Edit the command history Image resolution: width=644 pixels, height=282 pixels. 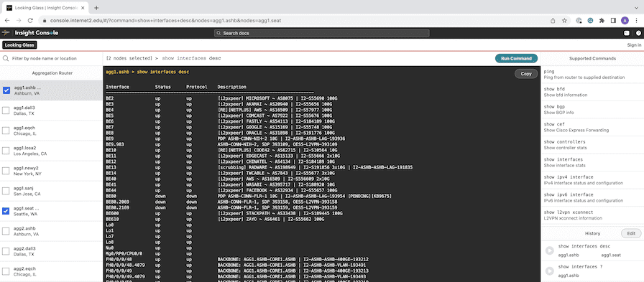click(631, 233)
